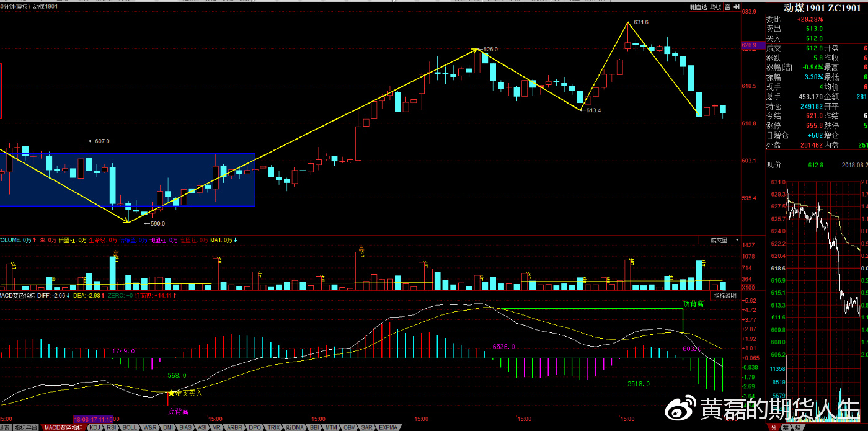Click the red 分 tab at bottom right
This screenshot has width=868, height=431.
774,427
